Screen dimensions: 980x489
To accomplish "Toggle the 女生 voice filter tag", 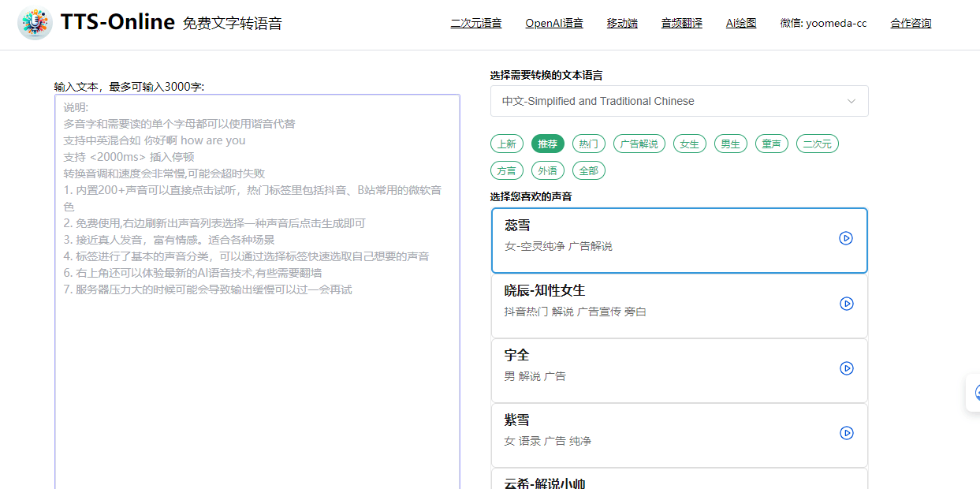I will (x=689, y=144).
